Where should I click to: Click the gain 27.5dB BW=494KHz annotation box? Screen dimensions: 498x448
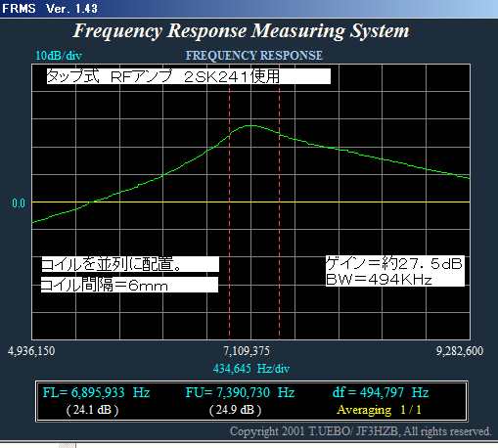[395, 271]
